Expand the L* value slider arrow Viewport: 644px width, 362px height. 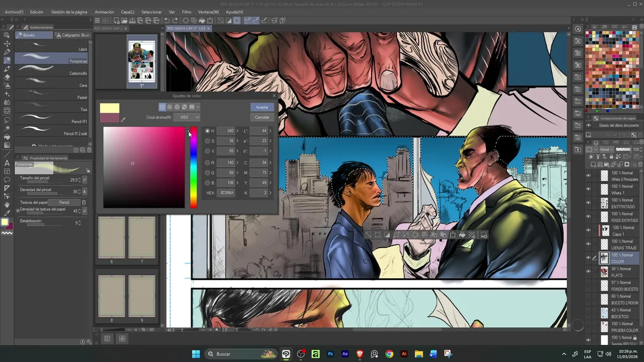(270, 131)
